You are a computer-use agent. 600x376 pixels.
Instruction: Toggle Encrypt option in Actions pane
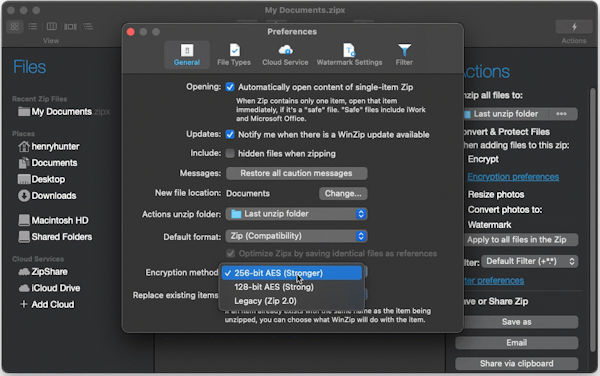pos(483,159)
